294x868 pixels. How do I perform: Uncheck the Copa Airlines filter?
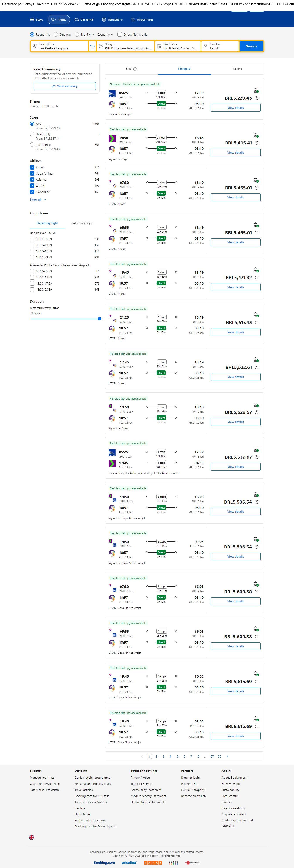[x=32, y=173]
